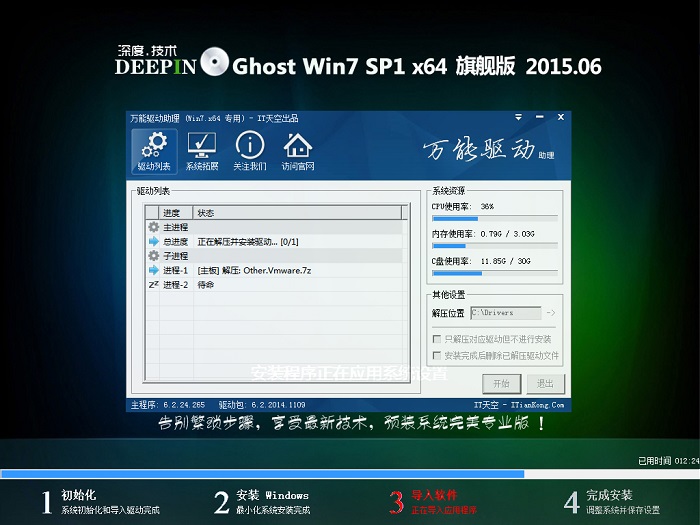Click the 开始 button
The image size is (700, 525).
[501, 383]
